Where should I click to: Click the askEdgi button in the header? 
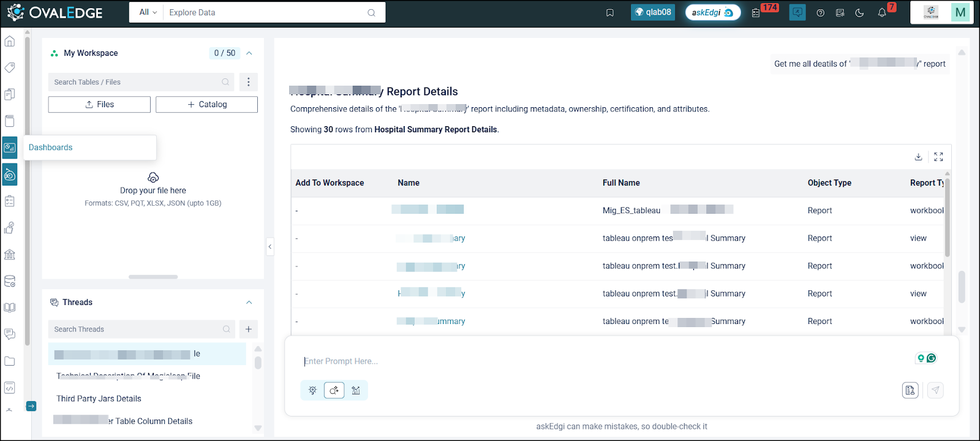[x=713, y=12]
